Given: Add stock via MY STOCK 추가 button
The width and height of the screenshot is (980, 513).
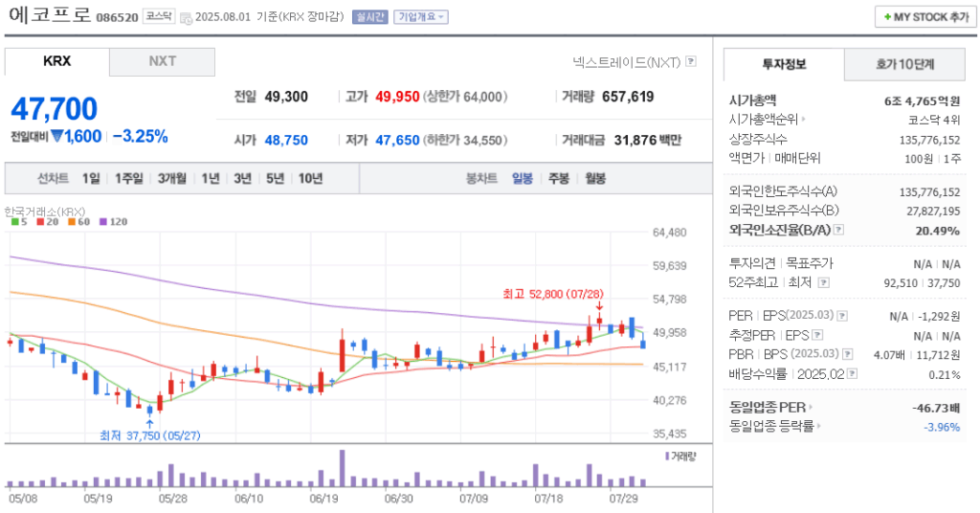Looking at the screenshot, I should 925,17.
